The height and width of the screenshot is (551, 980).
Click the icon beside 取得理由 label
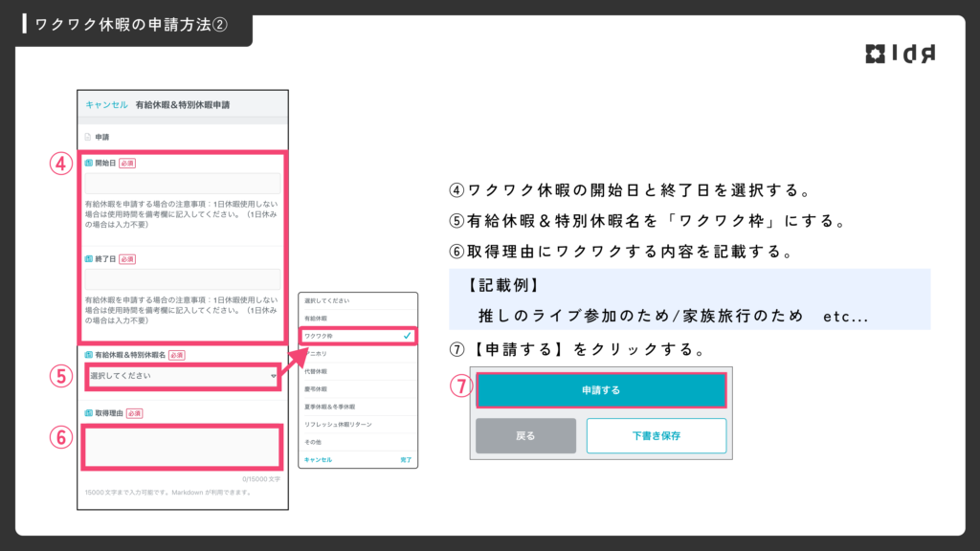pyautogui.click(x=88, y=413)
